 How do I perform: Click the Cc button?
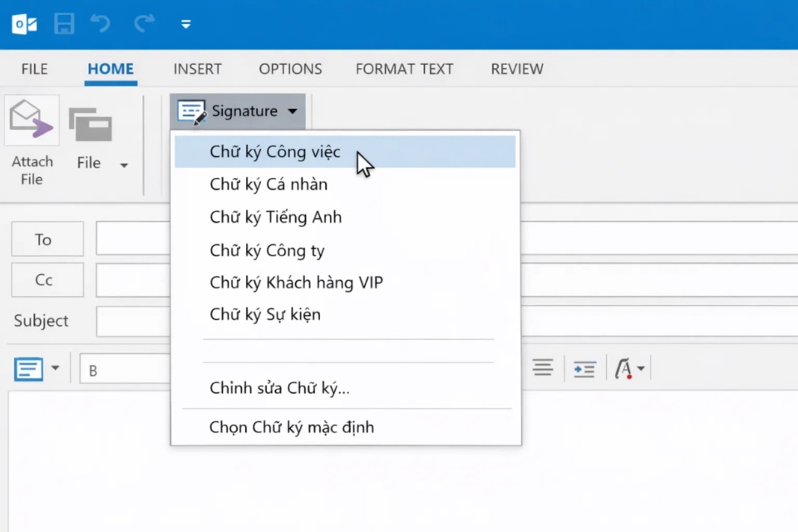pos(47,280)
